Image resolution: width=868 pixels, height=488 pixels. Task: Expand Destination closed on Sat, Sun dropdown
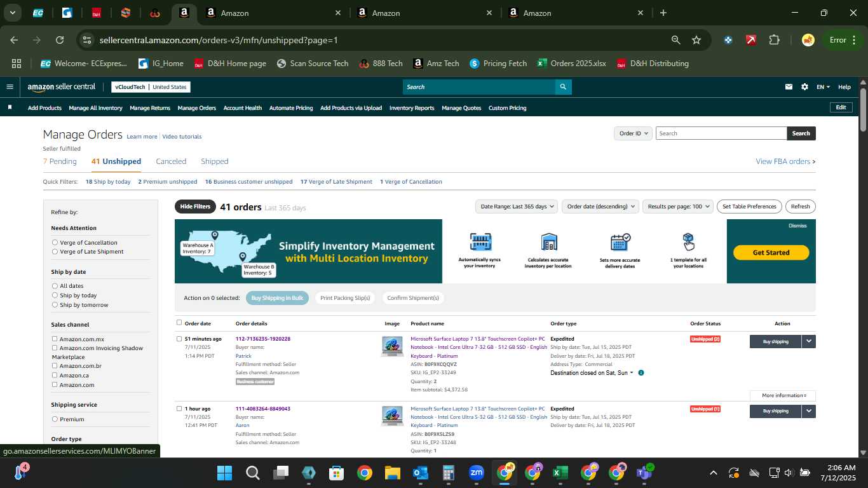(x=592, y=373)
